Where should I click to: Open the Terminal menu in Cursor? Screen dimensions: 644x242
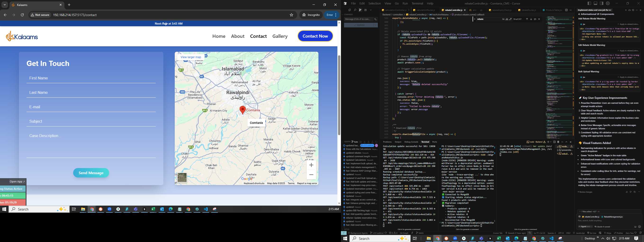pyautogui.click(x=417, y=4)
